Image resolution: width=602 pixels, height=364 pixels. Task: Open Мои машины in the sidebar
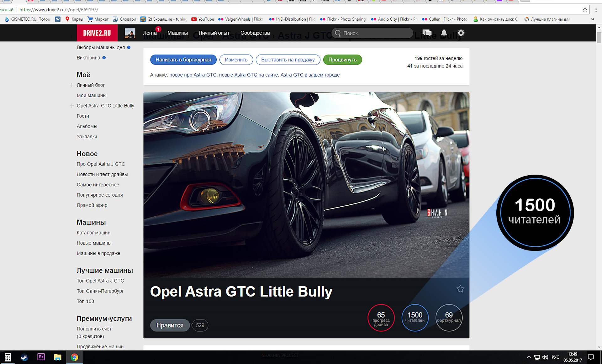92,95
